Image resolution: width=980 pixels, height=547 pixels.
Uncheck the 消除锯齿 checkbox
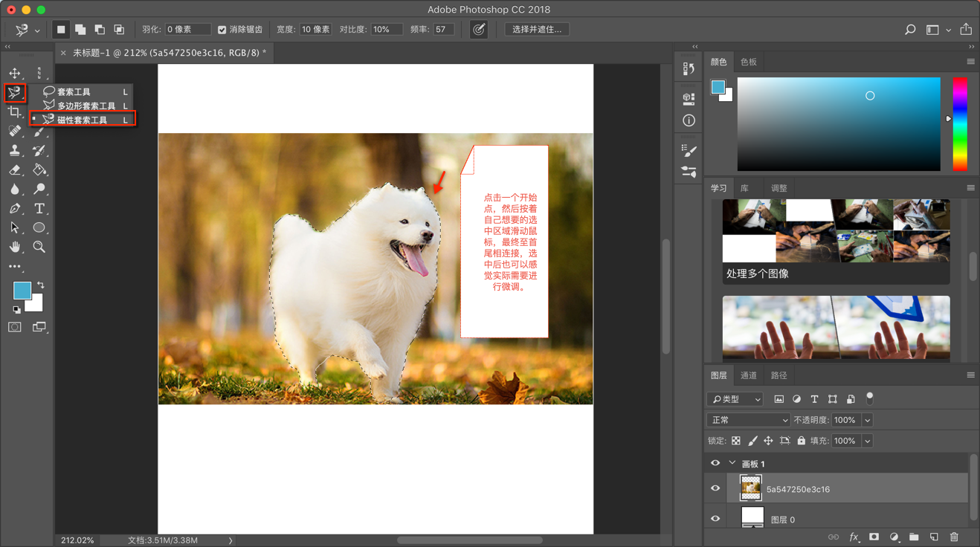click(x=222, y=30)
